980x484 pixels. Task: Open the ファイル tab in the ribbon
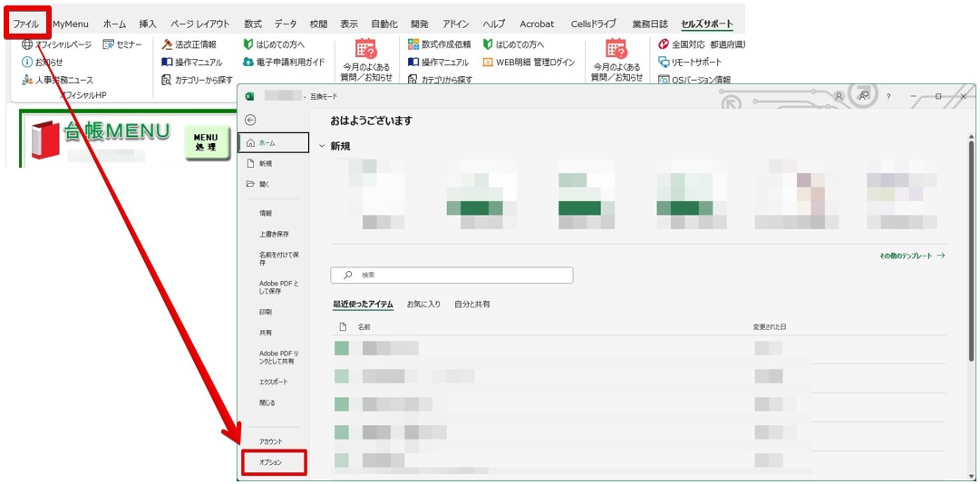tap(26, 24)
